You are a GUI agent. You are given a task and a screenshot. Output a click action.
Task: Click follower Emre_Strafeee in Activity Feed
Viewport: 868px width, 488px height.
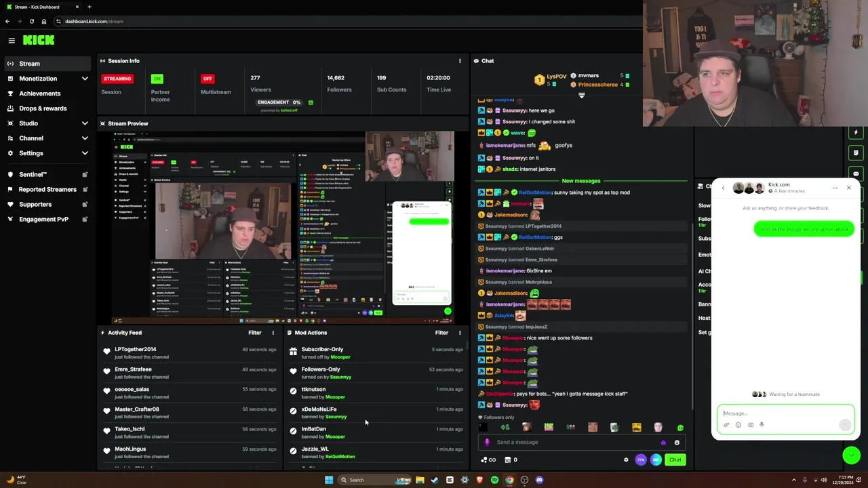point(133,369)
